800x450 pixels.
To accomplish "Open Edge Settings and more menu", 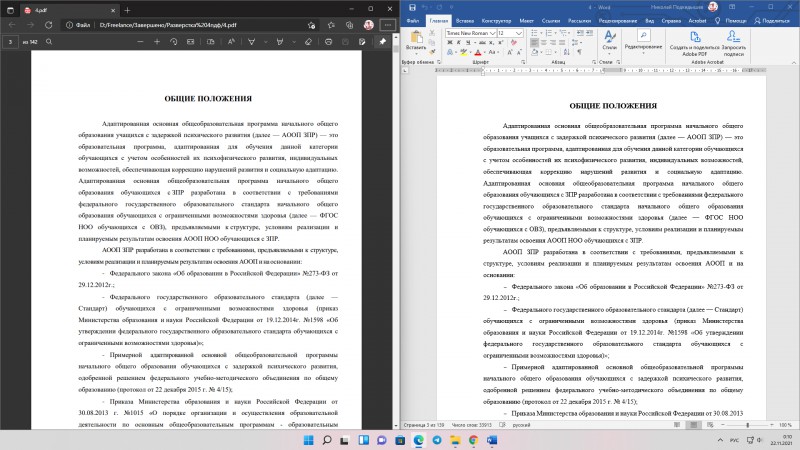I will tap(388, 25).
